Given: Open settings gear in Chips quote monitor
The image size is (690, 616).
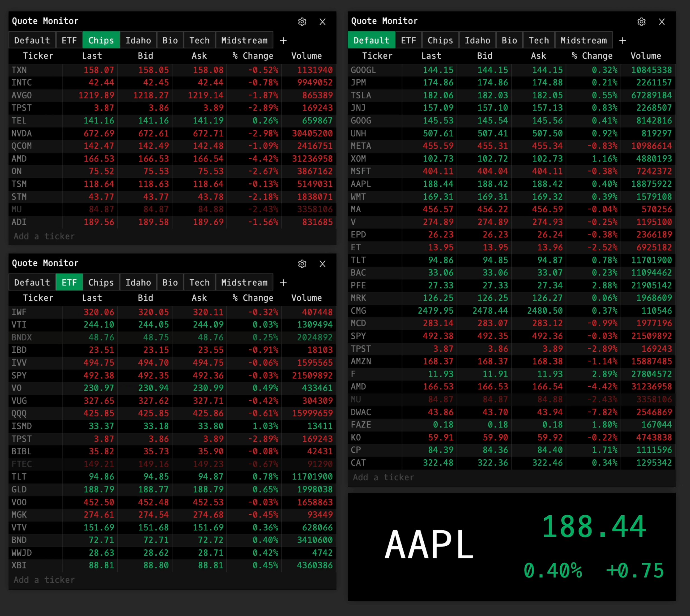Looking at the screenshot, I should point(302,22).
